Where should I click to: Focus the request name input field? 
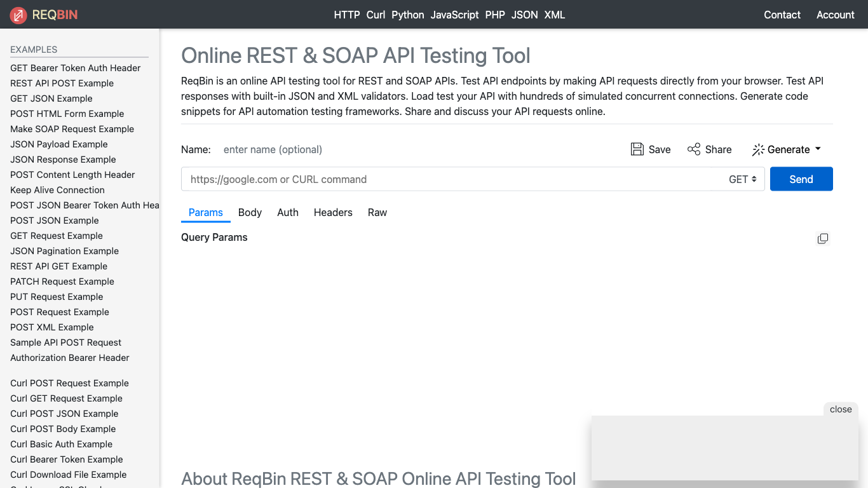tap(419, 149)
